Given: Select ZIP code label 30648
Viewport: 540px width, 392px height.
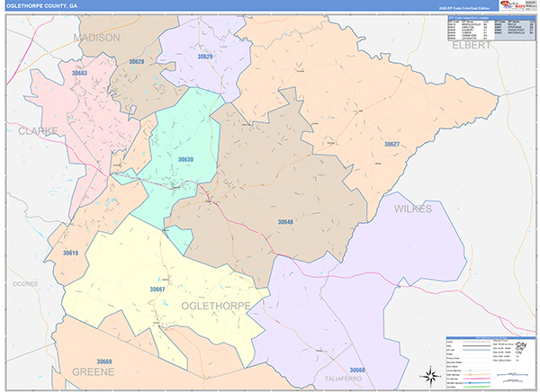Looking at the screenshot, I should click(285, 222).
